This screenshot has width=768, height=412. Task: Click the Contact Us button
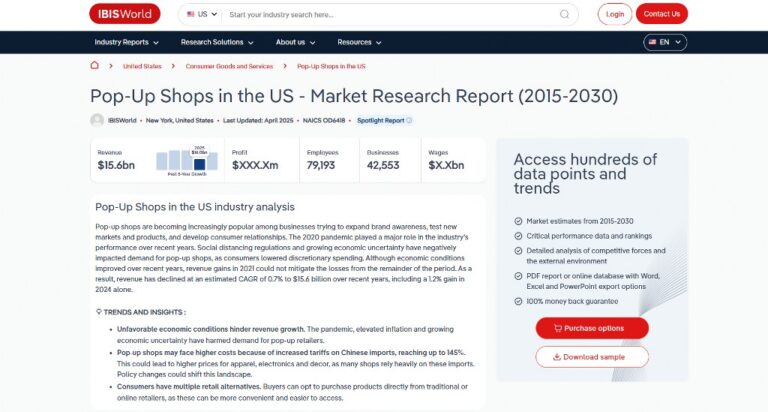662,14
